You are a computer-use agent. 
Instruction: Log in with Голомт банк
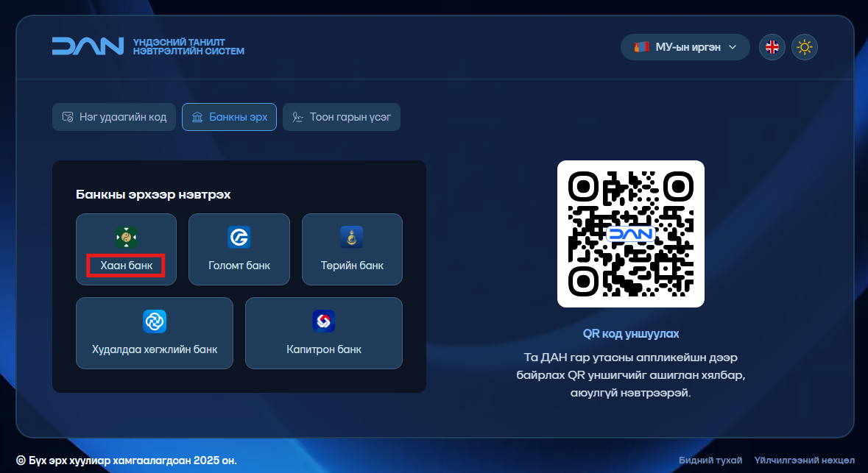[x=239, y=249]
